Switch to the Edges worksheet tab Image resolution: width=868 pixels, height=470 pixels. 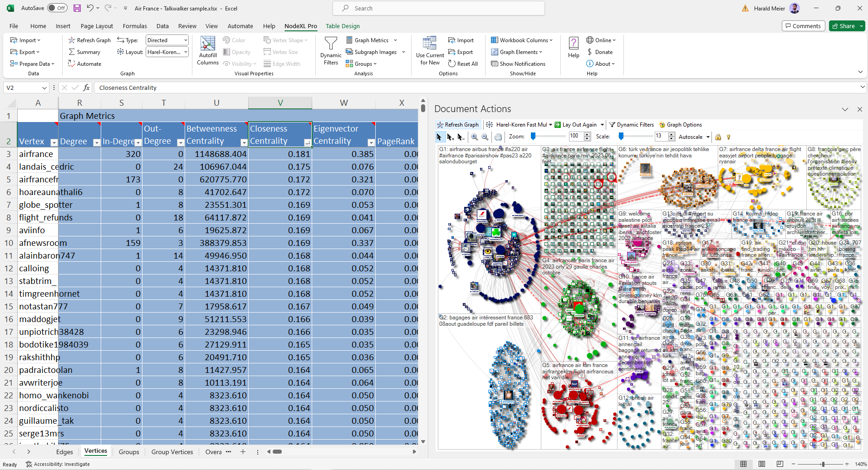tap(64, 452)
